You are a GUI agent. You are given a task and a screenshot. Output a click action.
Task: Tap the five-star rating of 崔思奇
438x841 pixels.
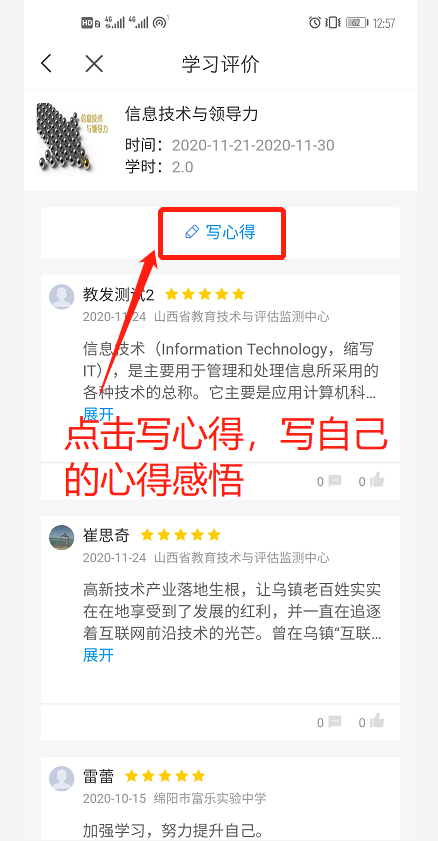[181, 535]
